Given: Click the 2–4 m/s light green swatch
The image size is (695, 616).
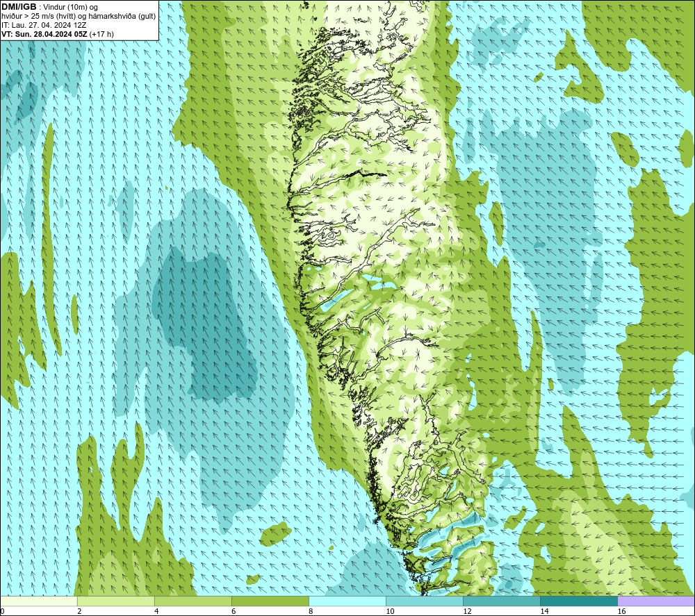Looking at the screenshot, I should click(115, 601).
